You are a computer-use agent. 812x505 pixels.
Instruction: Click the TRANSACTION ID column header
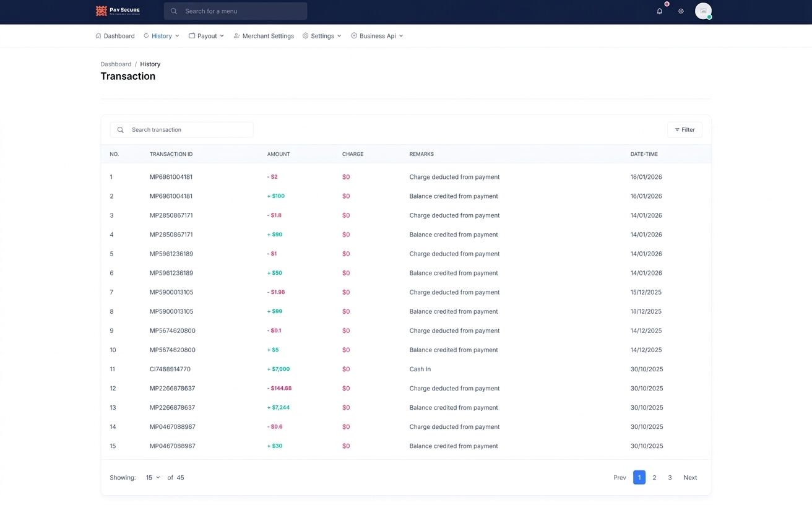171,154
